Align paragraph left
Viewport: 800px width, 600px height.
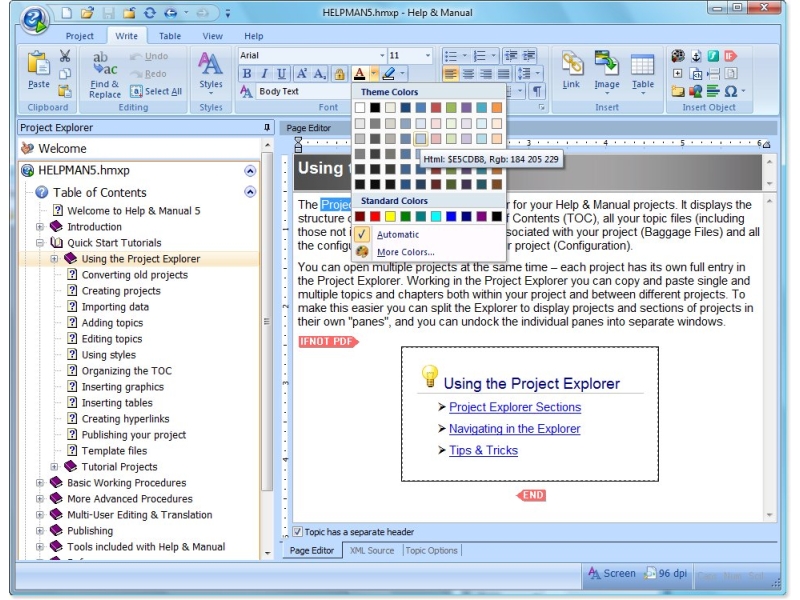pyautogui.click(x=451, y=74)
